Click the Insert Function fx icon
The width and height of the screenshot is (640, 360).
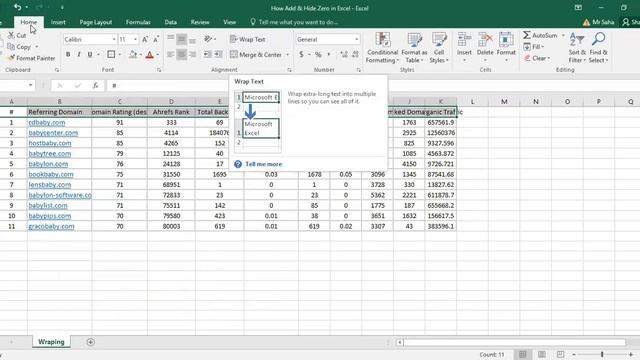[95, 85]
